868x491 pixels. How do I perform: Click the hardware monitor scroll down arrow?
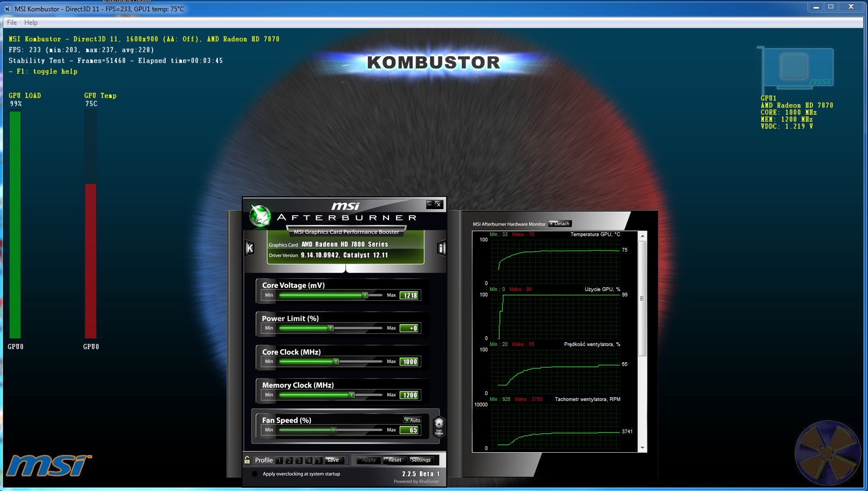coord(642,448)
